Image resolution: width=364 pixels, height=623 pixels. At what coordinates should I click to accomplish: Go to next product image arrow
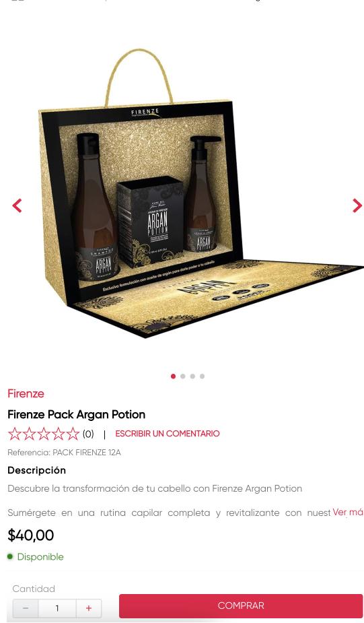(x=357, y=205)
